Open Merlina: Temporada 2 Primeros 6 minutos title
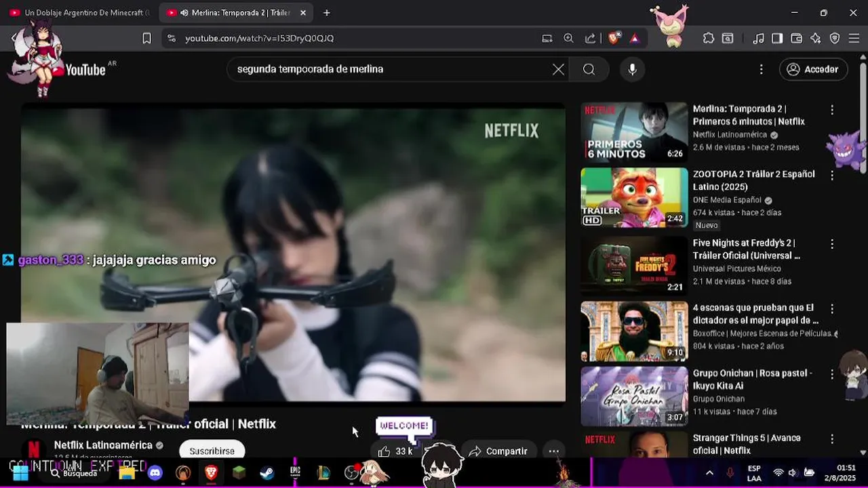 point(749,115)
